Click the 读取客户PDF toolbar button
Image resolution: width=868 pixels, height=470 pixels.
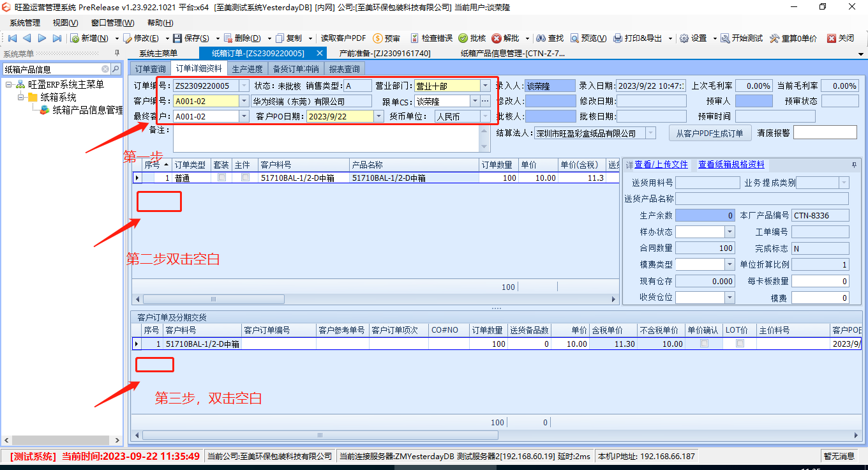[x=343, y=38]
